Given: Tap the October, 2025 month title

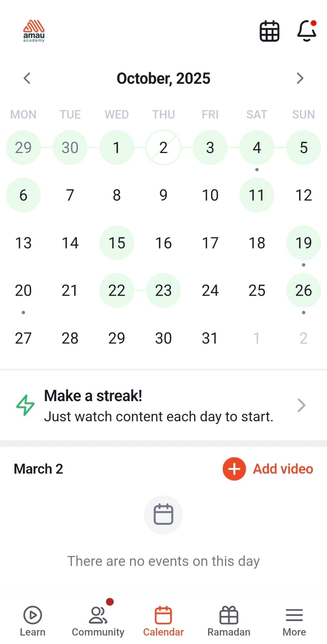Looking at the screenshot, I should [x=163, y=79].
